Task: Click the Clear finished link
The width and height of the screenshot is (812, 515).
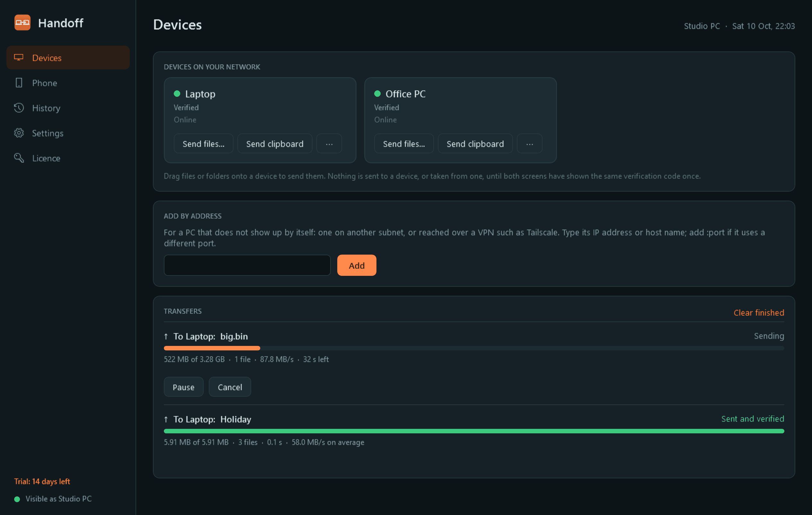Action: coord(759,312)
